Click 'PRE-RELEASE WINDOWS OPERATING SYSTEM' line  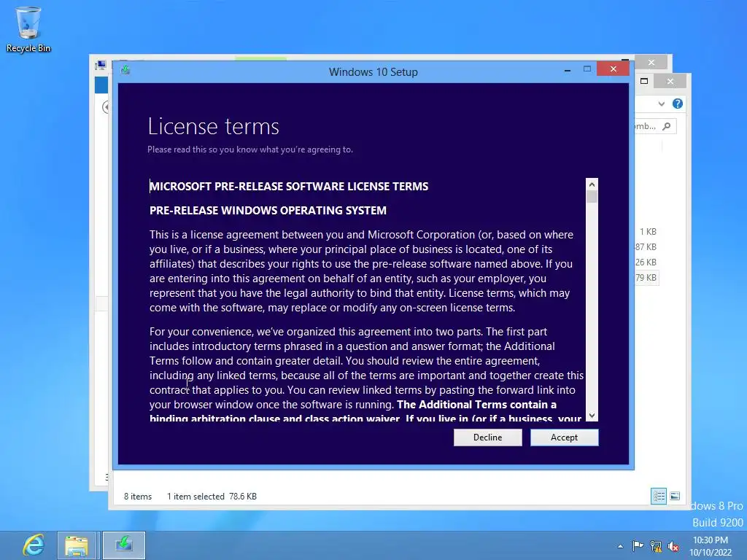268,211
